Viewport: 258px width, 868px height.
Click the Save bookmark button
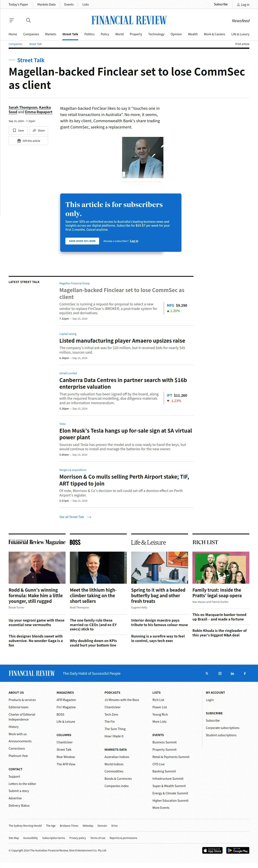click(x=18, y=130)
